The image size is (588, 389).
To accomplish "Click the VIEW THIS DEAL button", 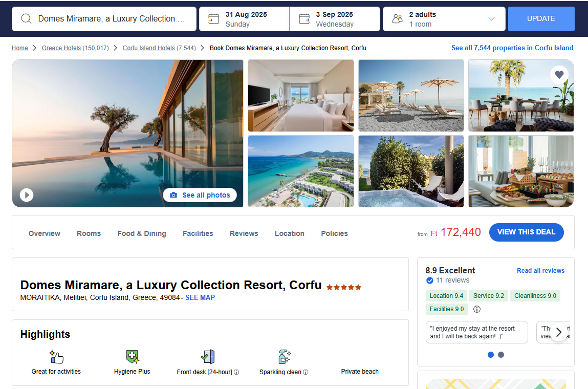I will [x=526, y=232].
